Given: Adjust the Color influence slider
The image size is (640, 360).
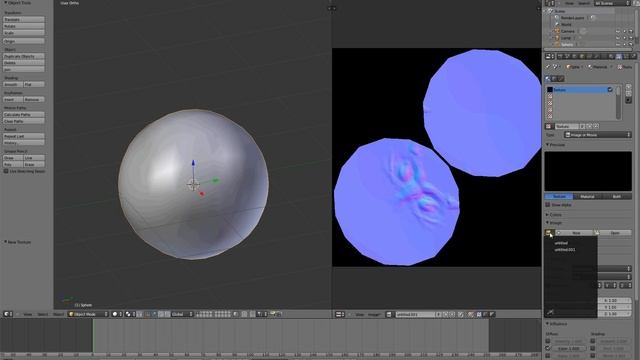Looking at the screenshot, I should [569, 349].
